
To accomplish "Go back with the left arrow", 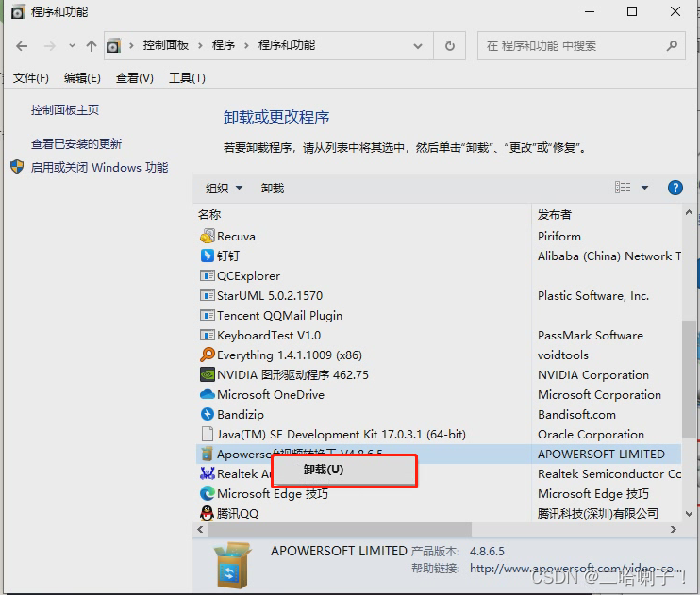I will pos(22,45).
